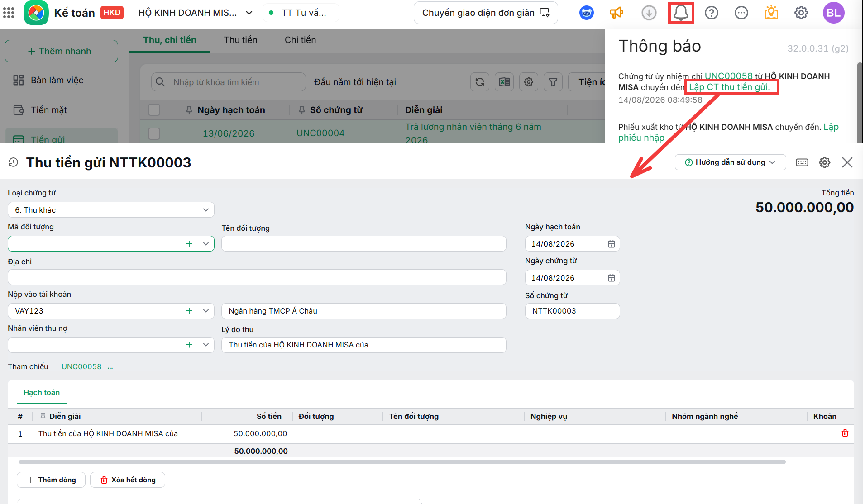Focus the Tên đối tượng input field

click(x=363, y=244)
